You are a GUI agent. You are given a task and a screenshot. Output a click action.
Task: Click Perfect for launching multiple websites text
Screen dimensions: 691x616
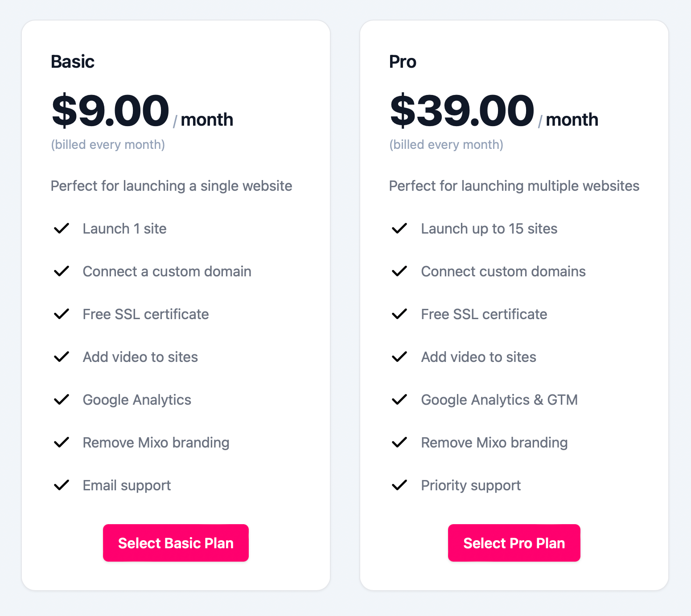514,186
